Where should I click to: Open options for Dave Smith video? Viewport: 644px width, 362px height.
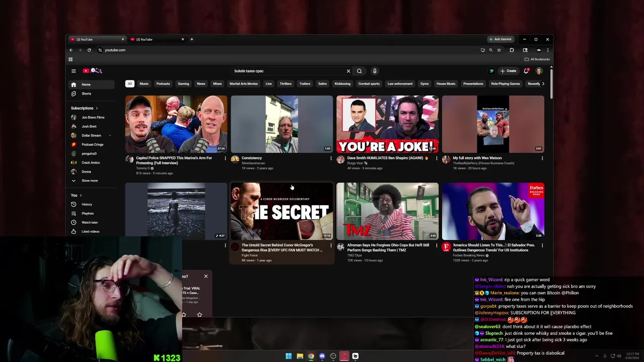pos(436,158)
